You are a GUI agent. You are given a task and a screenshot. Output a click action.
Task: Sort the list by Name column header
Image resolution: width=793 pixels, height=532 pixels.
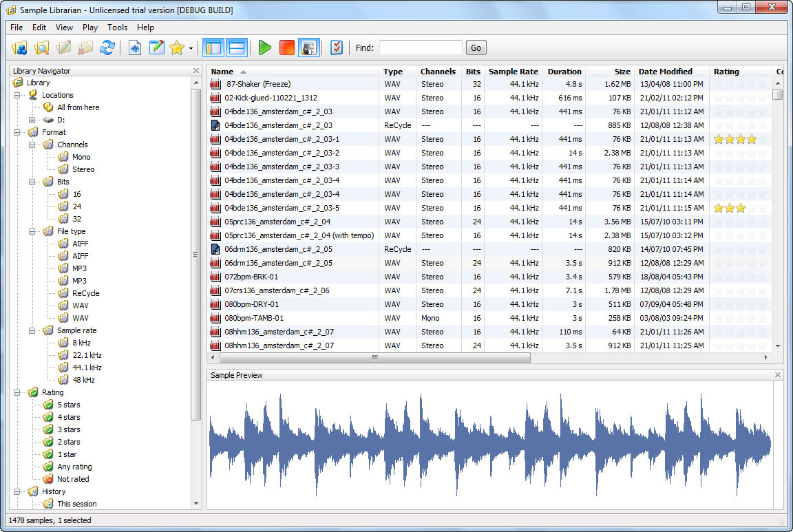click(293, 72)
